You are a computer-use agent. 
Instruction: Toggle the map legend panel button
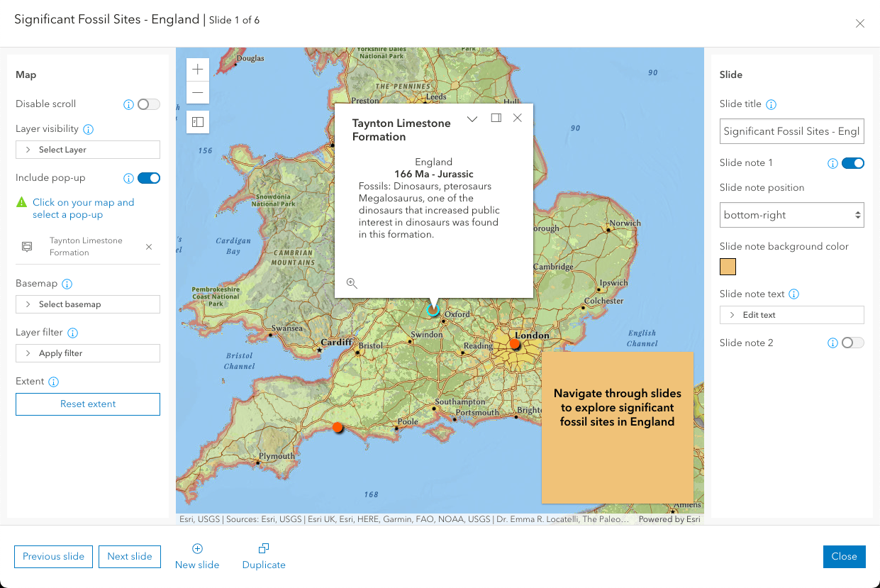point(198,122)
